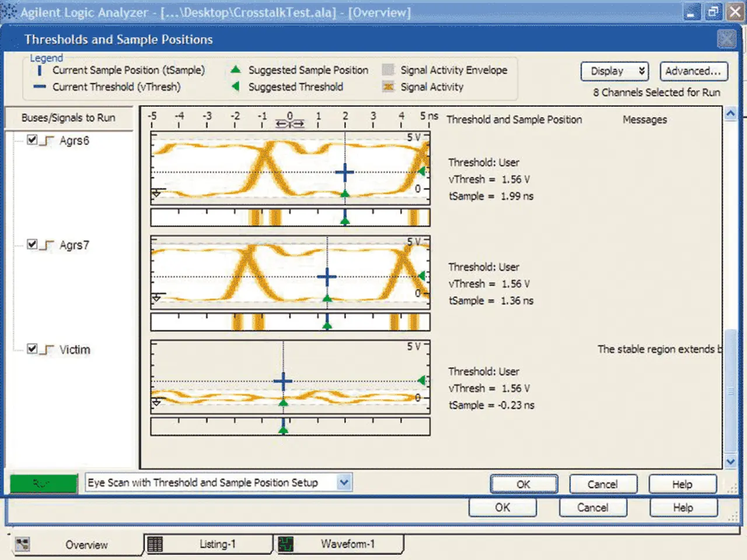This screenshot has width=747, height=560.
Task: Open the Display dropdown
Action: (x=615, y=71)
